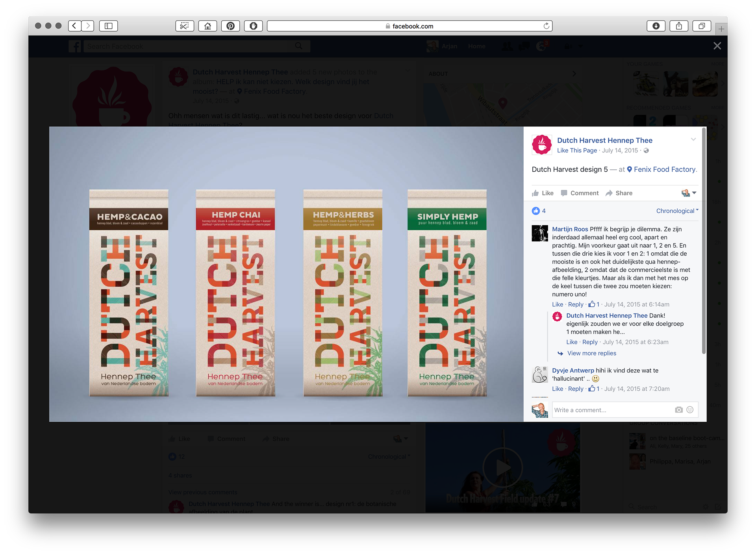Reply to Dyvje Antwerp's comment

click(576, 389)
